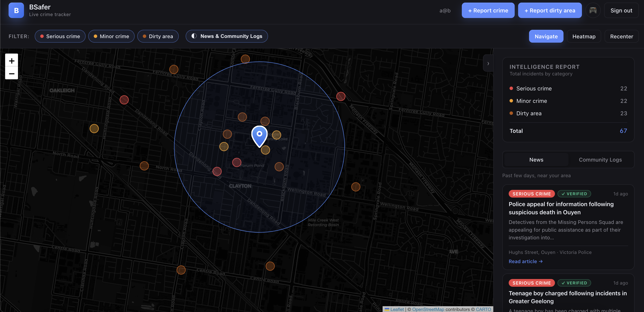Click red marker on Monash Freeway
The height and width of the screenshot is (312, 644).
point(340,96)
